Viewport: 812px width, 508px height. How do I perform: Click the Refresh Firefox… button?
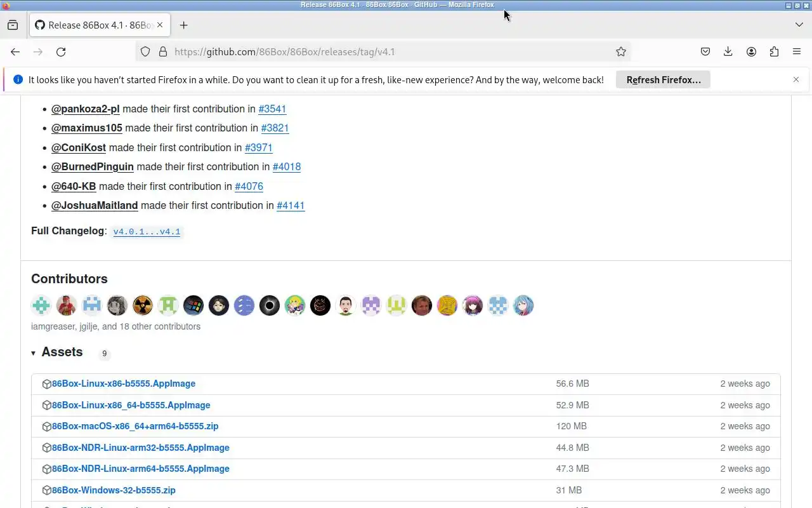tap(663, 80)
